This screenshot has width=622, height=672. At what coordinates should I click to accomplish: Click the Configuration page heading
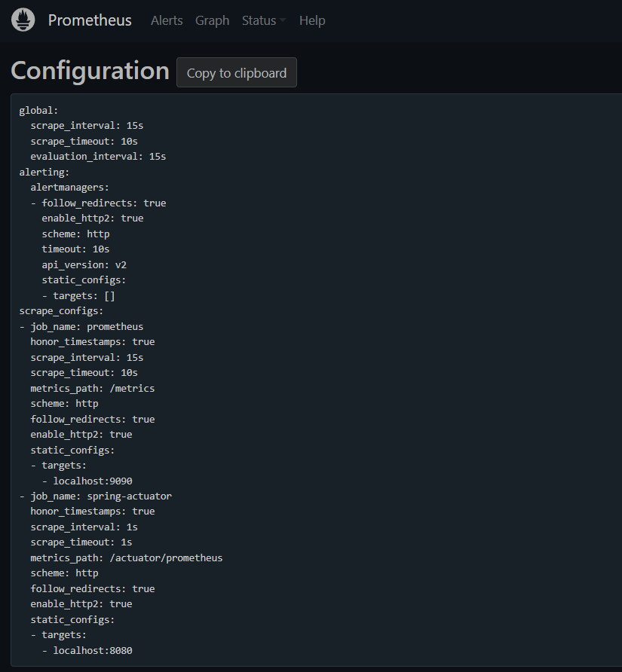[90, 71]
